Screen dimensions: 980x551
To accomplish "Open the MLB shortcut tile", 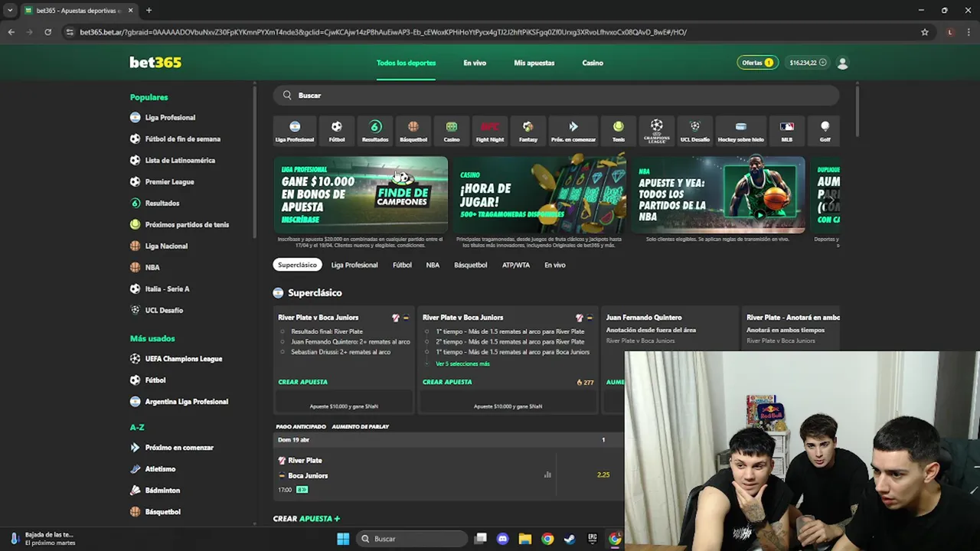I will [x=787, y=131].
